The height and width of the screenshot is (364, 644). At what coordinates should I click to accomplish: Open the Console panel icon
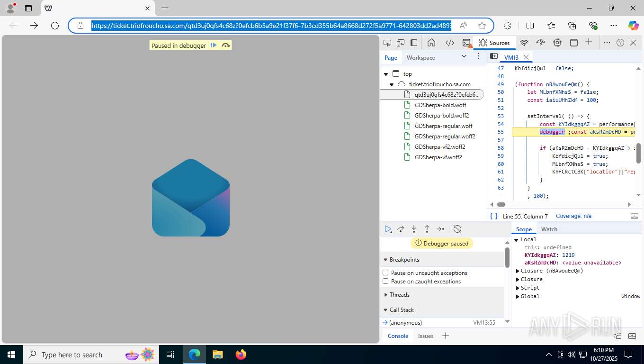(x=467, y=43)
